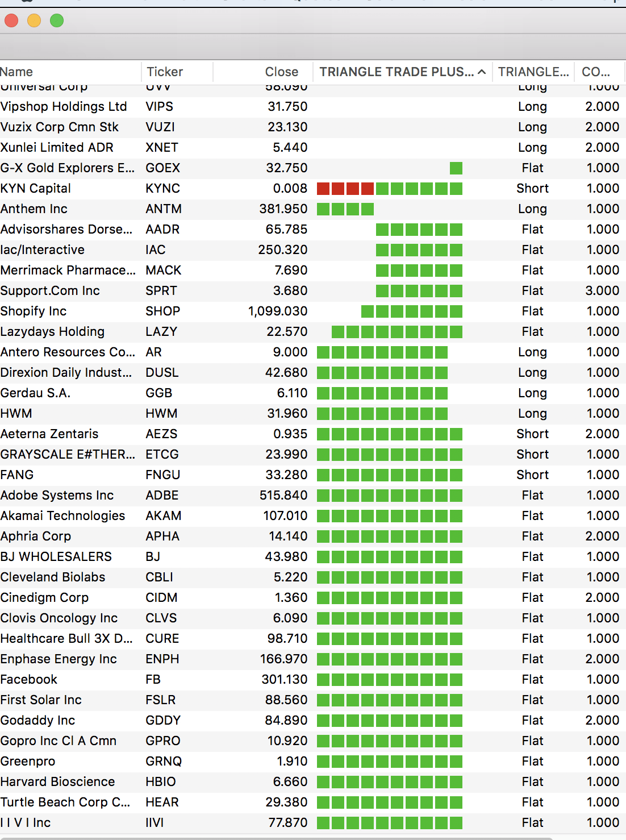Click Flat status in the SHOP row
The image size is (626, 840).
(x=533, y=311)
